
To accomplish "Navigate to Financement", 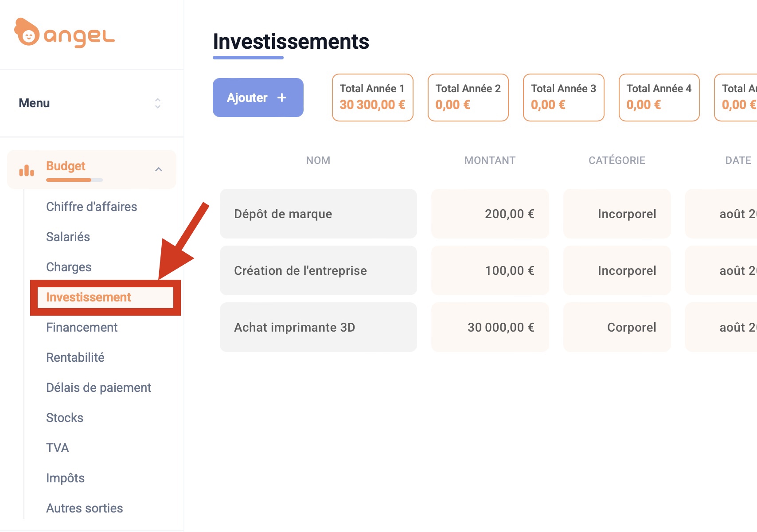I will [82, 327].
